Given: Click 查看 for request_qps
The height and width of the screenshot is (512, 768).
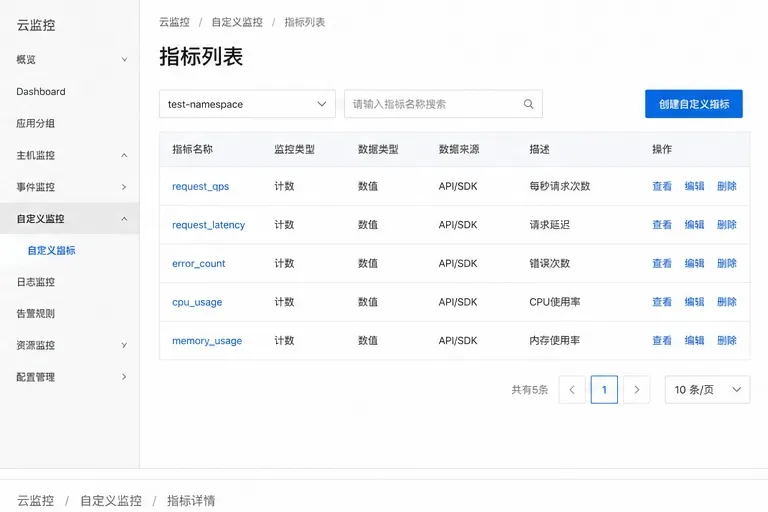Looking at the screenshot, I should [662, 186].
